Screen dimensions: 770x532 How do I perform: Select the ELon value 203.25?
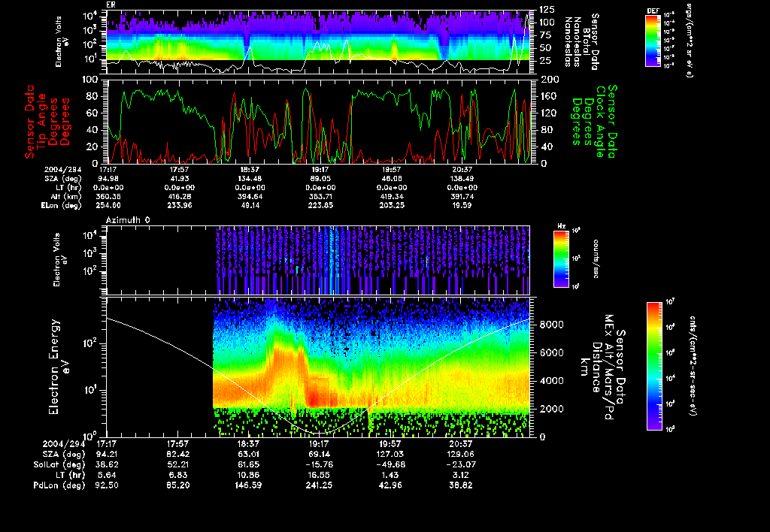click(x=391, y=205)
